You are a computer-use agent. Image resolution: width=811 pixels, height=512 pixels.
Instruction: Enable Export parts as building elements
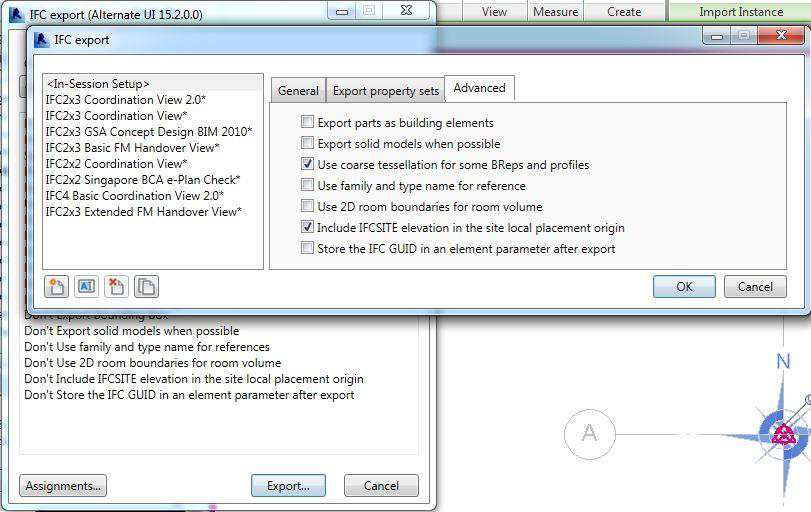tap(307, 122)
